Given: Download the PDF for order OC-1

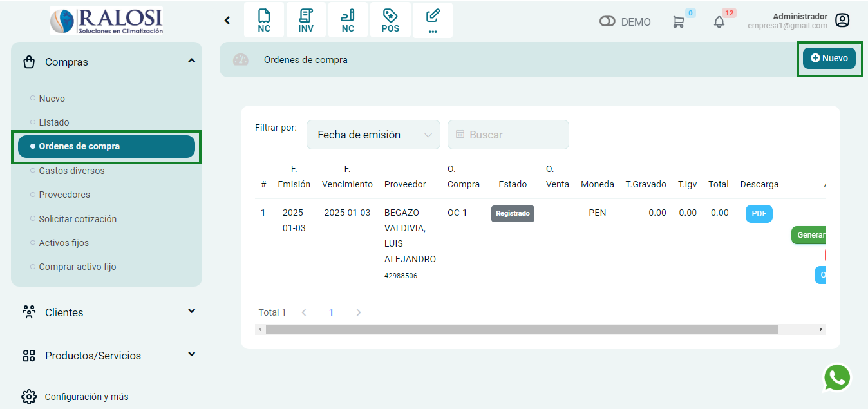Looking at the screenshot, I should (759, 214).
